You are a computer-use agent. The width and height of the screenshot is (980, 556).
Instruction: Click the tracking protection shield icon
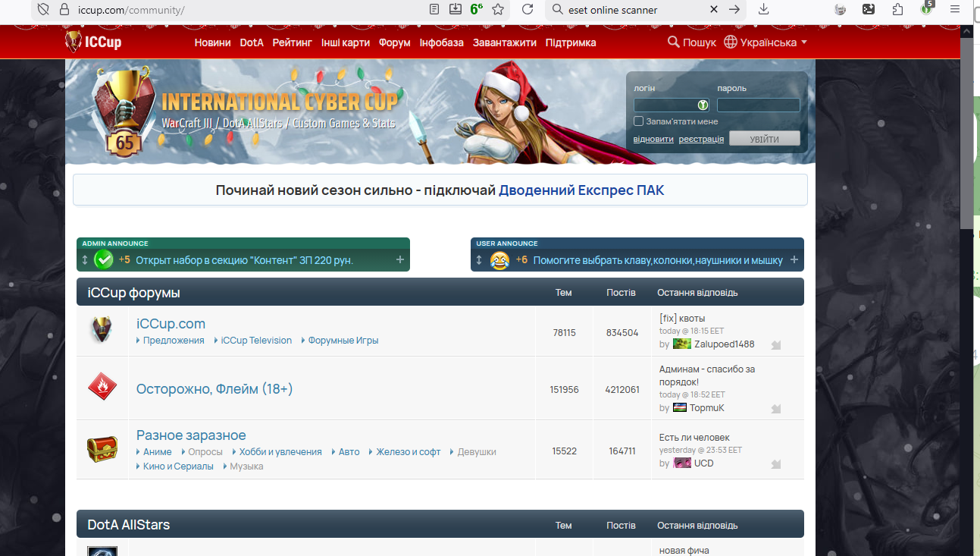pyautogui.click(x=43, y=9)
